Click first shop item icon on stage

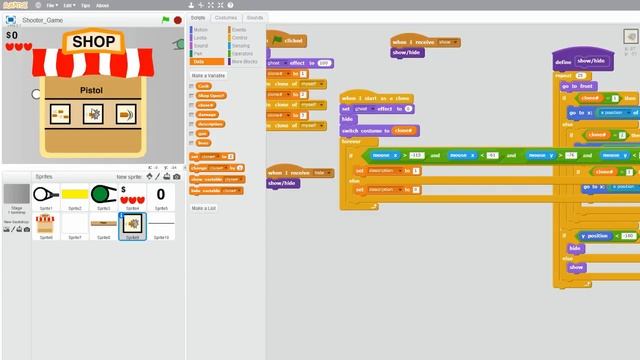(x=60, y=114)
